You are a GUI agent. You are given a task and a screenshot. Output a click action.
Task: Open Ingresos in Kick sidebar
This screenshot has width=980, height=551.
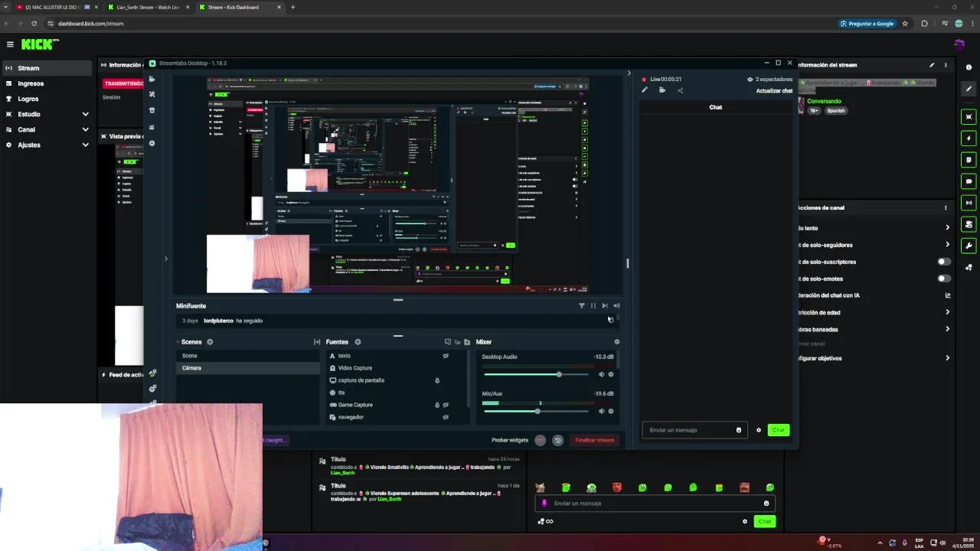pos(48,83)
